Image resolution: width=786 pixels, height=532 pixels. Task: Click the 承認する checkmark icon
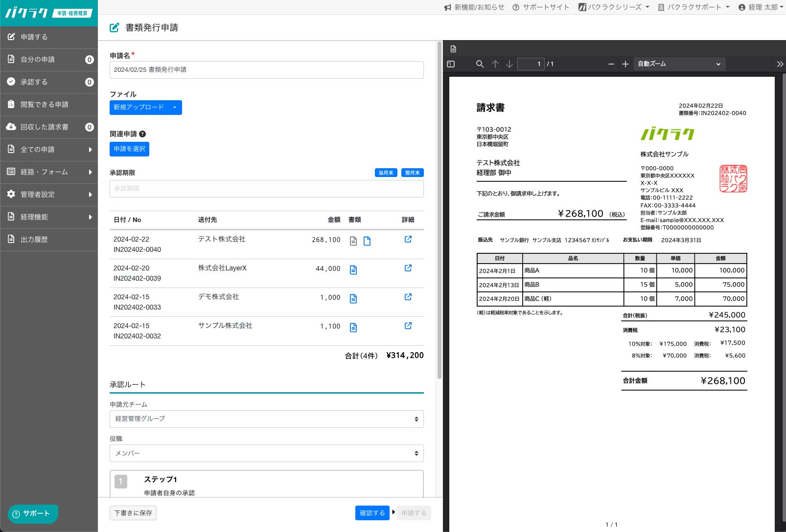(11, 82)
